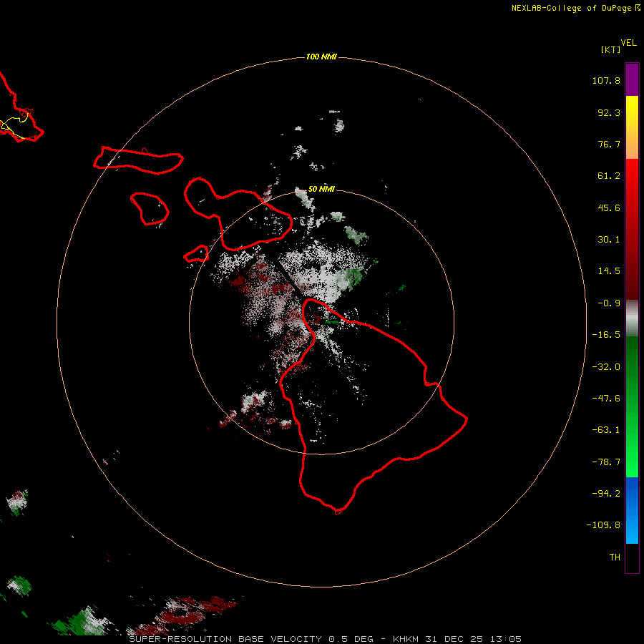This screenshot has width=644, height=644.
Task: Click the blue color bar segment
Action: 632,510
